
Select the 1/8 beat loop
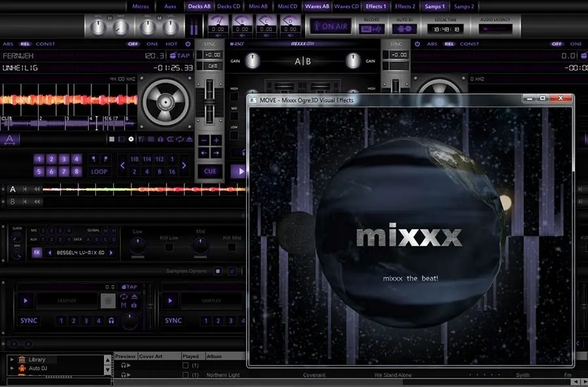[134, 159]
